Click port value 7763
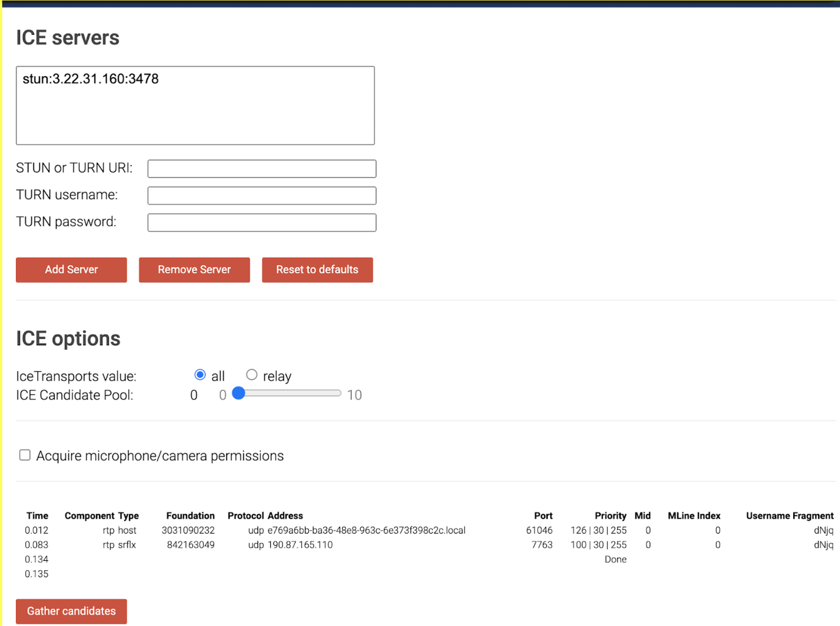Image resolution: width=840 pixels, height=626 pixels. (542, 545)
